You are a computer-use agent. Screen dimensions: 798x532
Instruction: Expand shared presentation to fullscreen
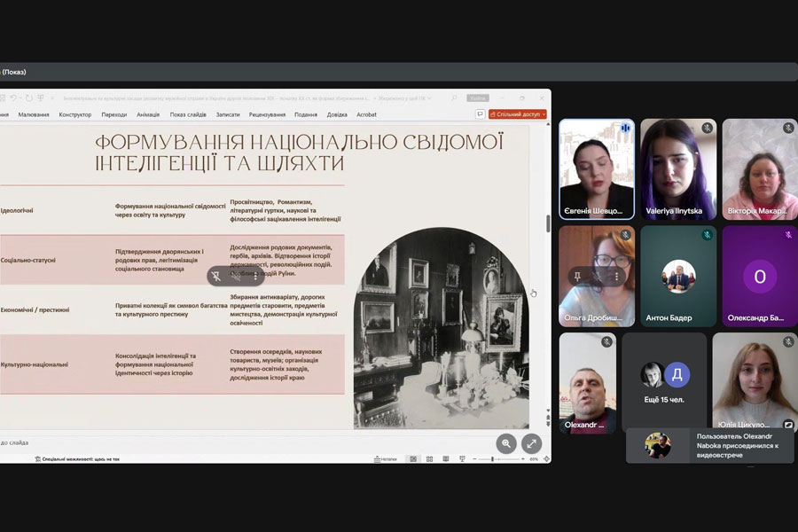[x=531, y=443]
